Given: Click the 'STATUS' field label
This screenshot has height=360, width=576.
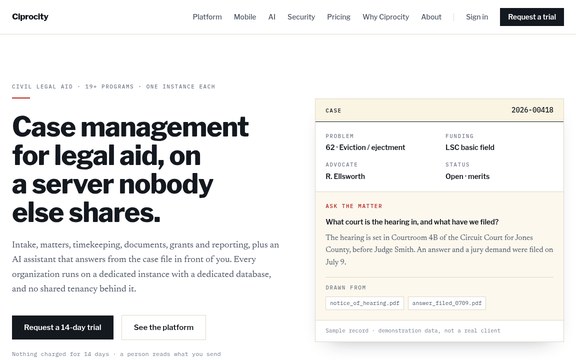Looking at the screenshot, I should click(x=457, y=165).
